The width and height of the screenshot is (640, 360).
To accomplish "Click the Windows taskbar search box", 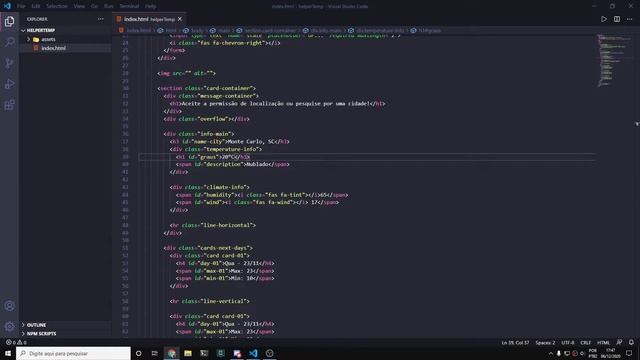I will (x=73, y=353).
